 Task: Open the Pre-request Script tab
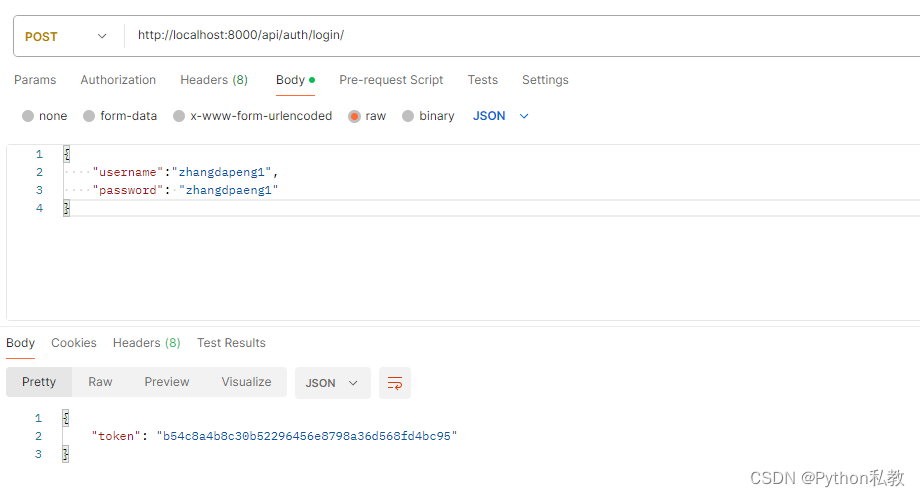click(391, 80)
